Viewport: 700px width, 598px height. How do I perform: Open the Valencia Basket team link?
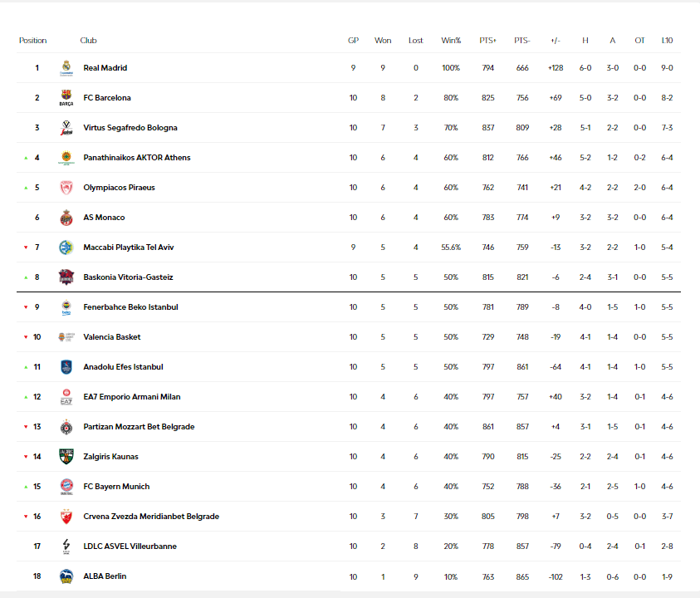(x=111, y=337)
